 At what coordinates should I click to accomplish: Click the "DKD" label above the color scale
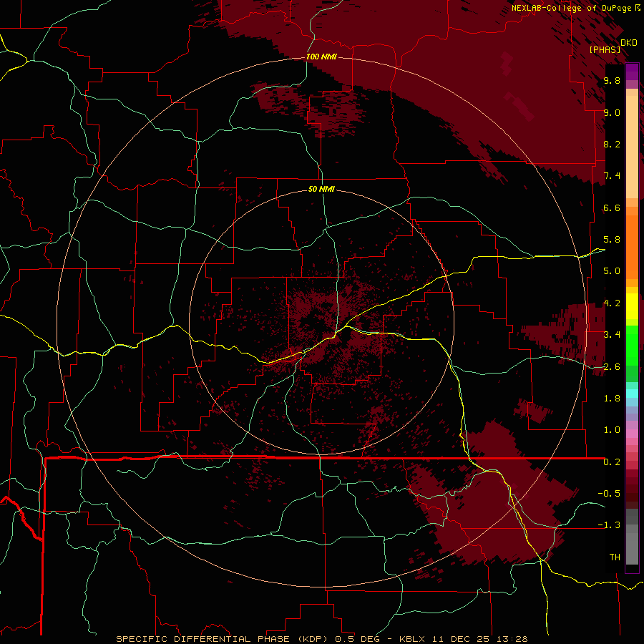[629, 43]
